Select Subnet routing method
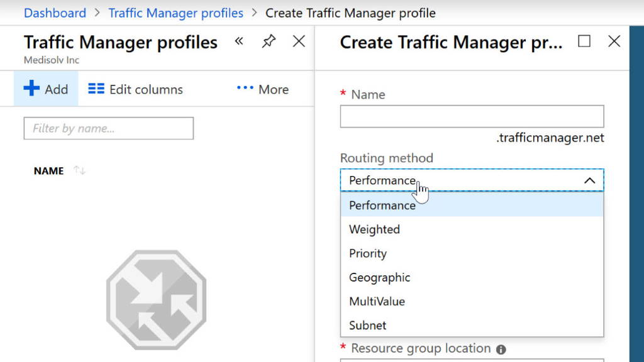The image size is (644, 362). [x=368, y=325]
